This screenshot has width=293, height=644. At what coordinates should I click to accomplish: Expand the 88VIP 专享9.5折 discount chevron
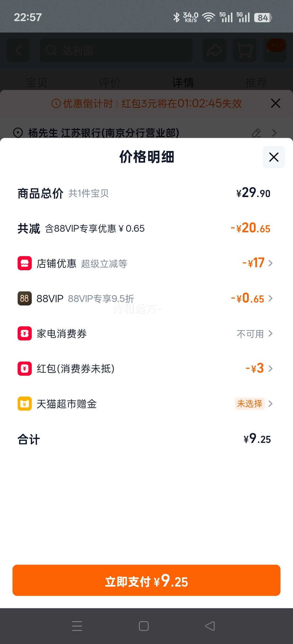coord(270,298)
